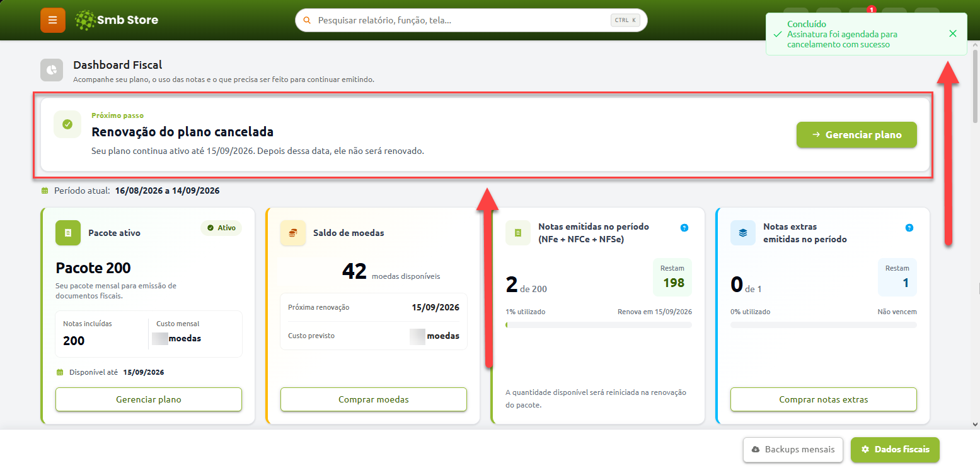This screenshot has width=980, height=470.
Task: Click the 'Renovação do plano cancelada' heading
Action: pyautogui.click(x=183, y=132)
